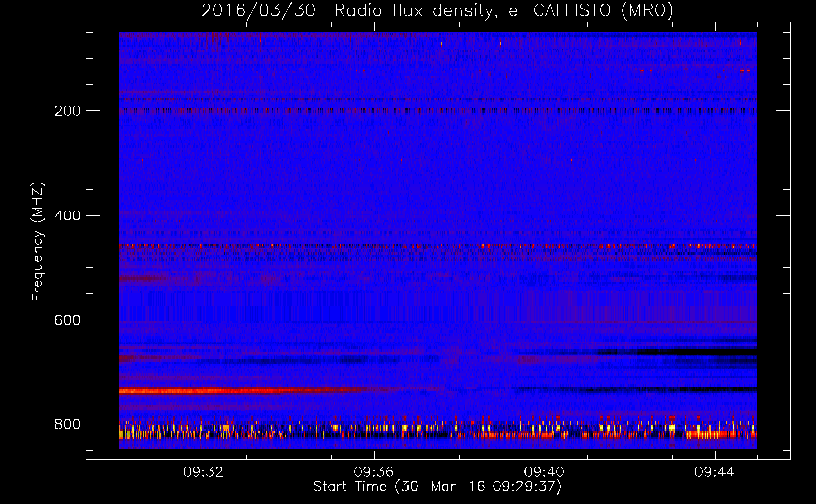The width and height of the screenshot is (816, 504).
Task: Click the 09:32 time tick label
Action: pyautogui.click(x=203, y=472)
